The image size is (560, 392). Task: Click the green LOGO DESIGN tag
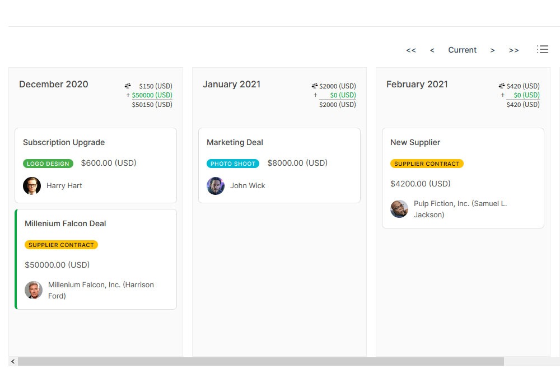48,164
